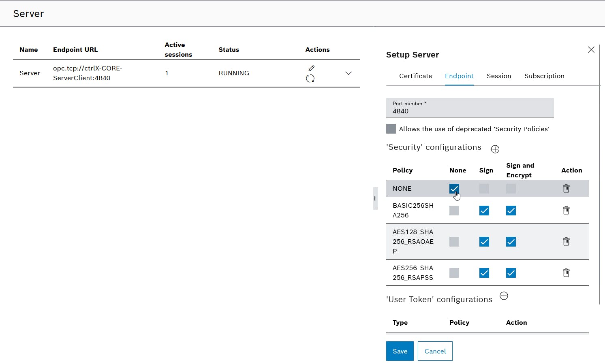Image resolution: width=605 pixels, height=364 pixels.
Task: Open the Session tab
Action: (498, 76)
